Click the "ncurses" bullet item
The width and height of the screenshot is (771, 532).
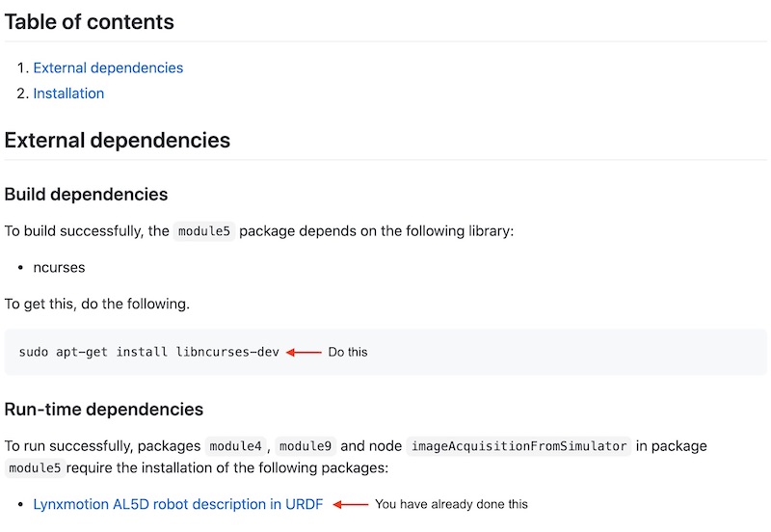(x=59, y=267)
